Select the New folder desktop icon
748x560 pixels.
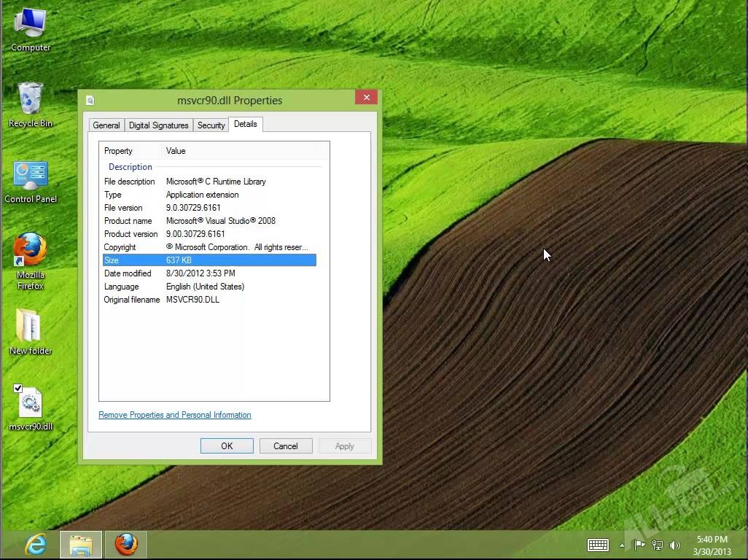31,332
